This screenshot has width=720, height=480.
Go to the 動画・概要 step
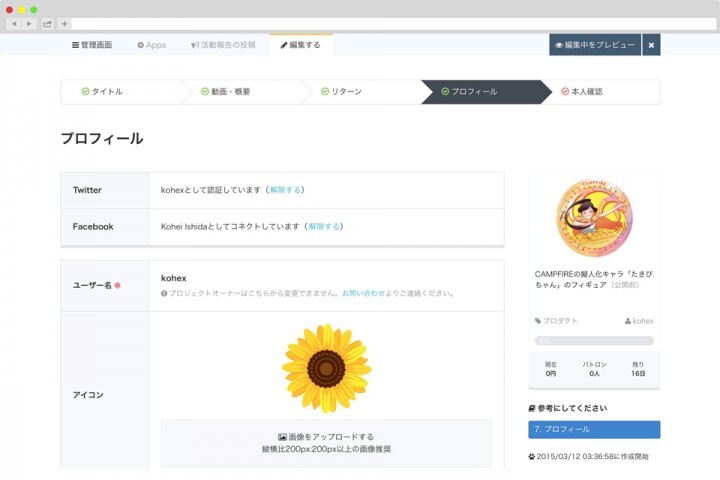pos(226,91)
